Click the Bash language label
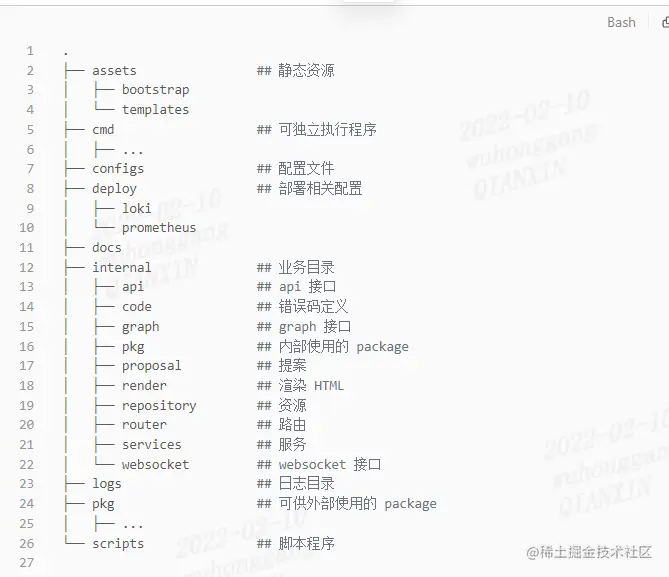This screenshot has height=577, width=669. [x=621, y=22]
